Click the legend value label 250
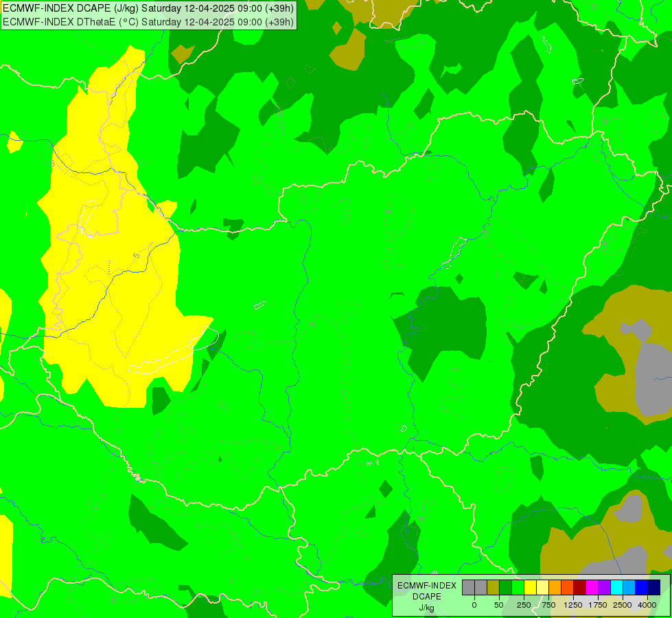 coord(524,605)
